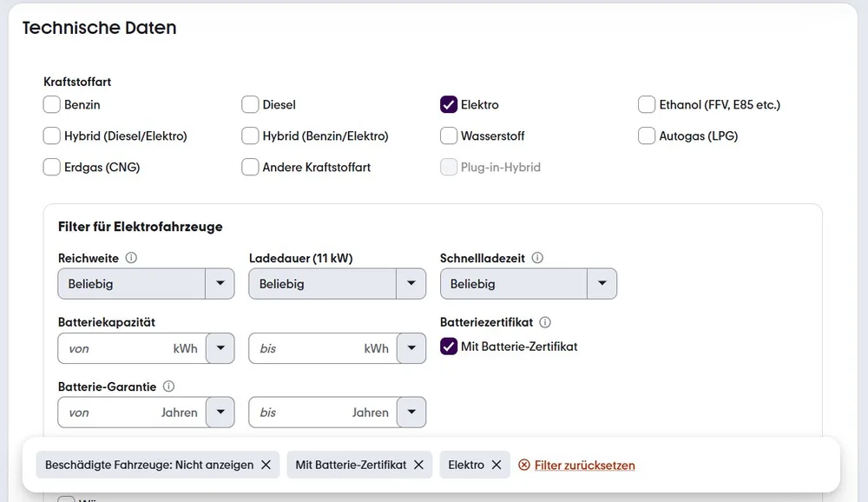Remove the Mit Batterie-Zertifikat filter chip
This screenshot has width=868, height=502.
point(419,465)
